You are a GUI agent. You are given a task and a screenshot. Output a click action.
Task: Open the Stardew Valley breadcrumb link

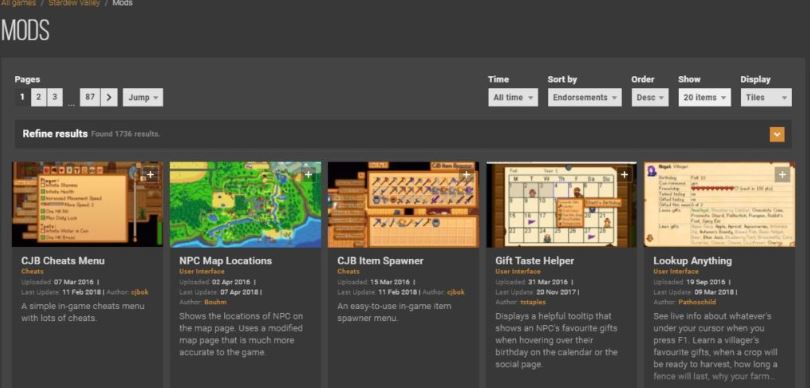tap(75, 3)
